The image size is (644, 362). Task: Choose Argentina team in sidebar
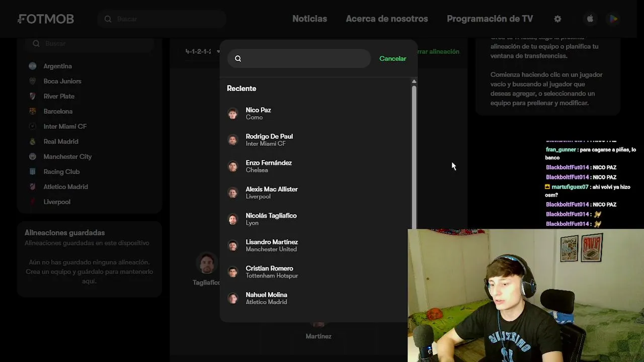coord(57,66)
